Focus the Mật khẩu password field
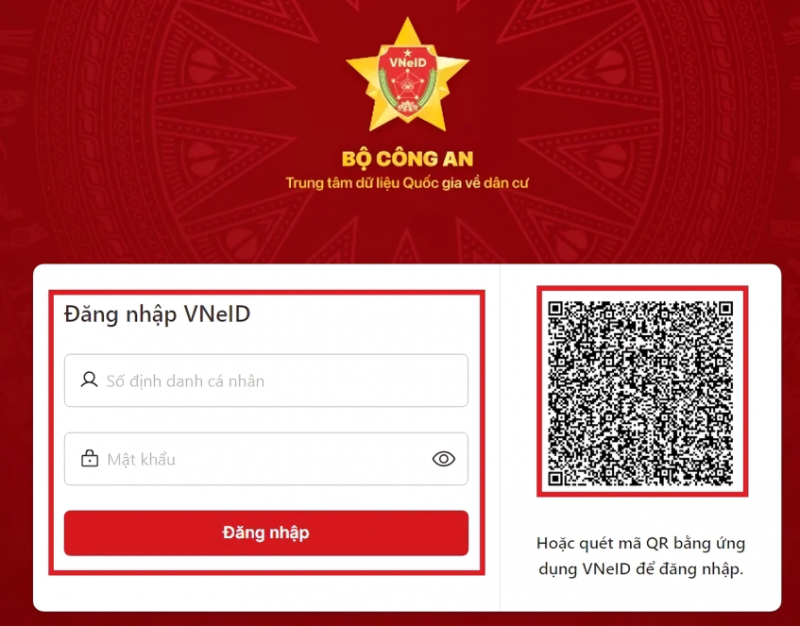 point(266,459)
